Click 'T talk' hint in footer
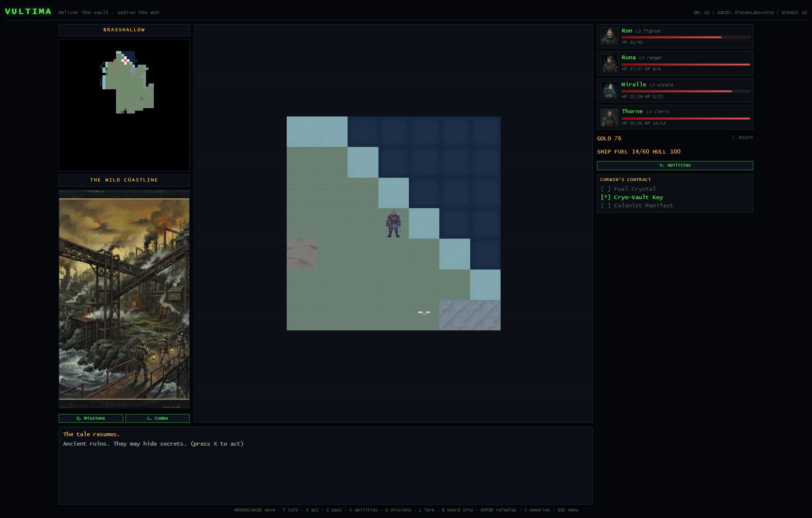This screenshot has width=812, height=518. 290,510
